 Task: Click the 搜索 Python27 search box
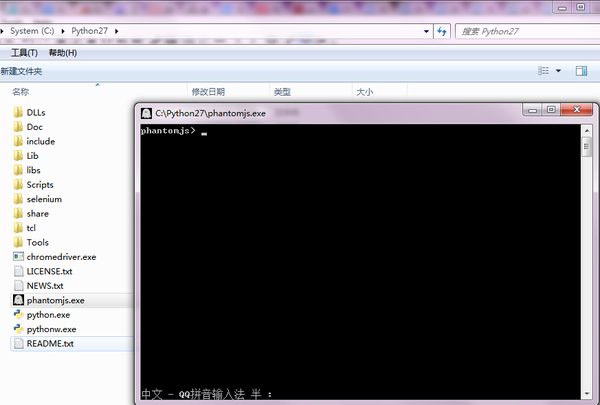528,31
